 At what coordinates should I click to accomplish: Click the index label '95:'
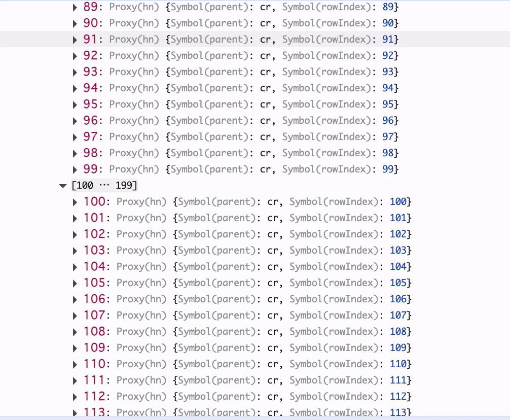pos(93,104)
